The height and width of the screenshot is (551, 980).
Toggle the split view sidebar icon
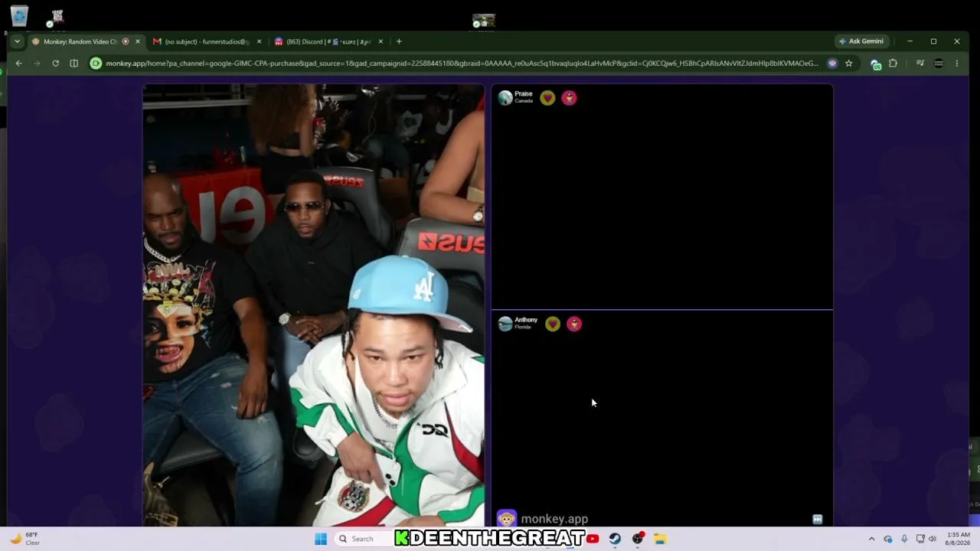[x=73, y=64]
